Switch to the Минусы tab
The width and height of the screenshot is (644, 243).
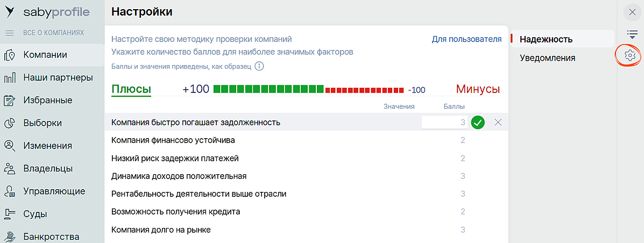(x=478, y=89)
